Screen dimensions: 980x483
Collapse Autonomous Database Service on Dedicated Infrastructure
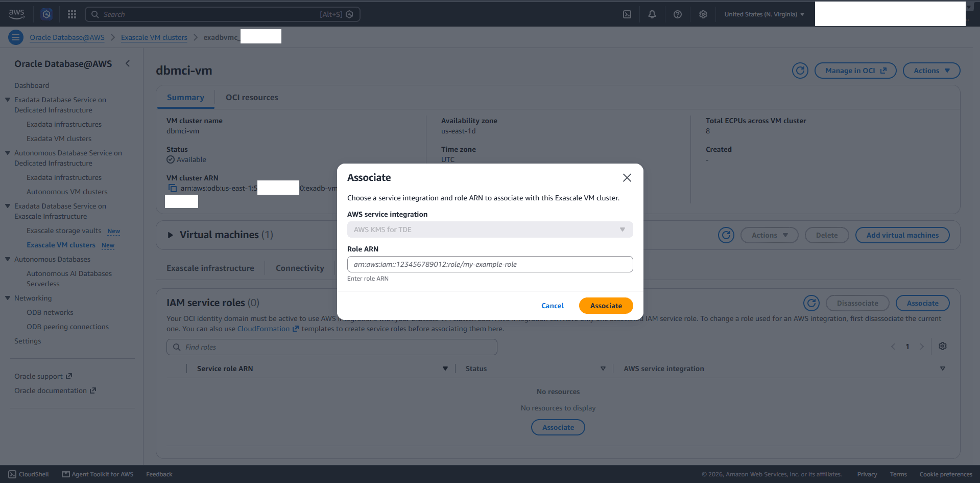point(8,153)
